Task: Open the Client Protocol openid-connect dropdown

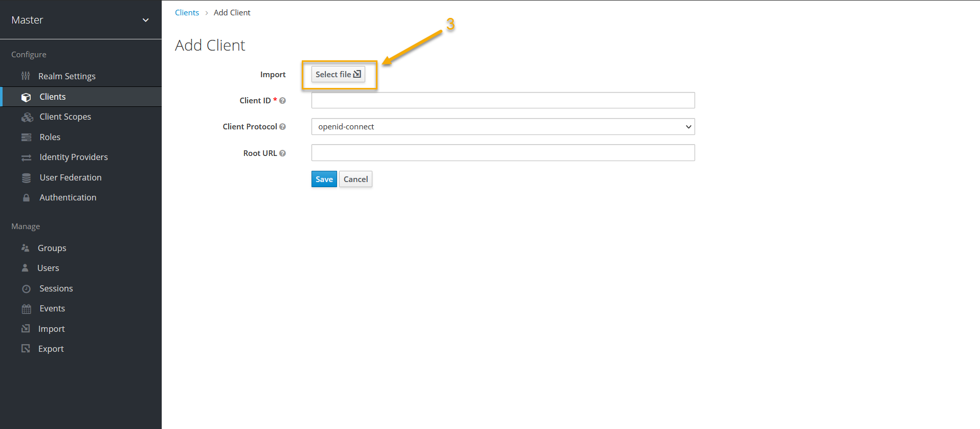Action: click(x=502, y=127)
